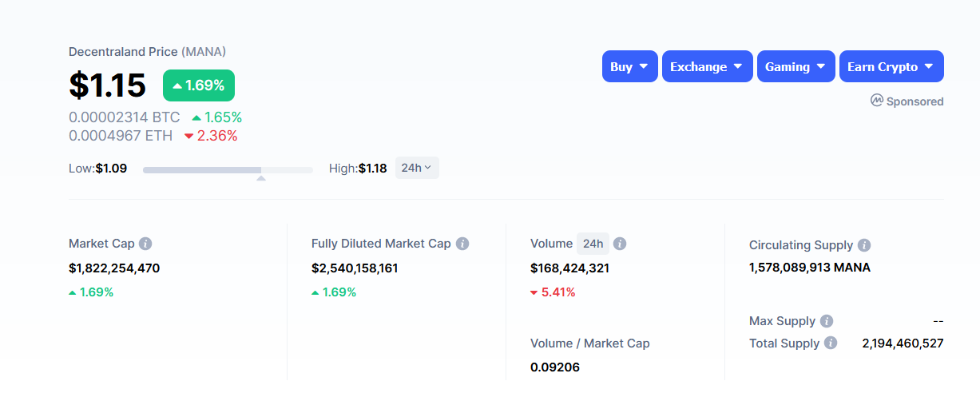The height and width of the screenshot is (393, 980).
Task: Click the Fully Diluted Market Cap info icon
Action: tap(462, 244)
